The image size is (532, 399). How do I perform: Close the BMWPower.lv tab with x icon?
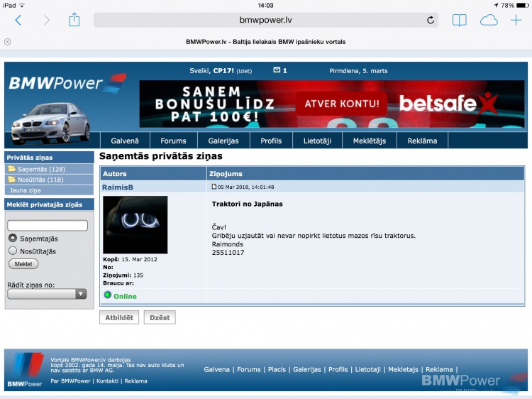[x=8, y=42]
